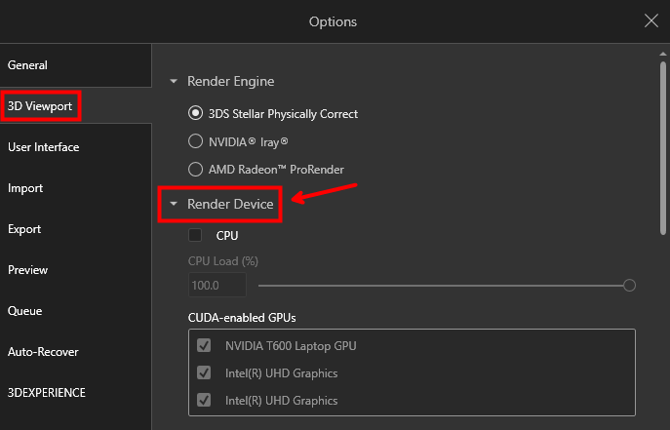Enable the CPU render device checkbox
The image size is (670, 430).
pyautogui.click(x=195, y=235)
